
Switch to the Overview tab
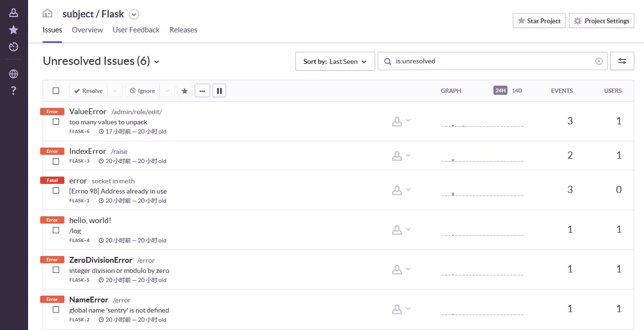pyautogui.click(x=87, y=30)
